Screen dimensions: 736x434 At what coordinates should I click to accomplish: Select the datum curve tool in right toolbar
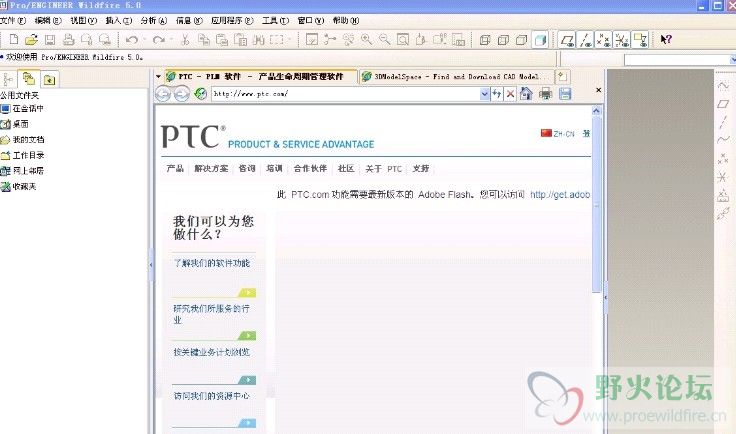point(723,140)
